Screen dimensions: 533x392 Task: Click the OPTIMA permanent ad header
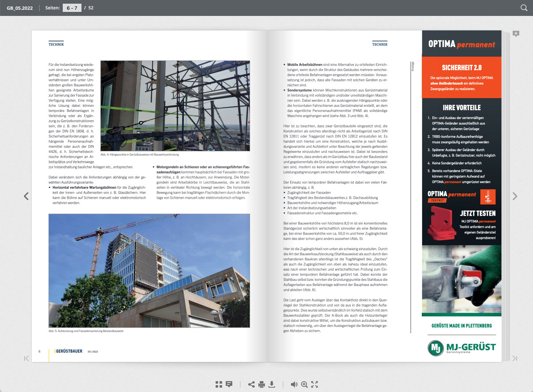point(462,44)
